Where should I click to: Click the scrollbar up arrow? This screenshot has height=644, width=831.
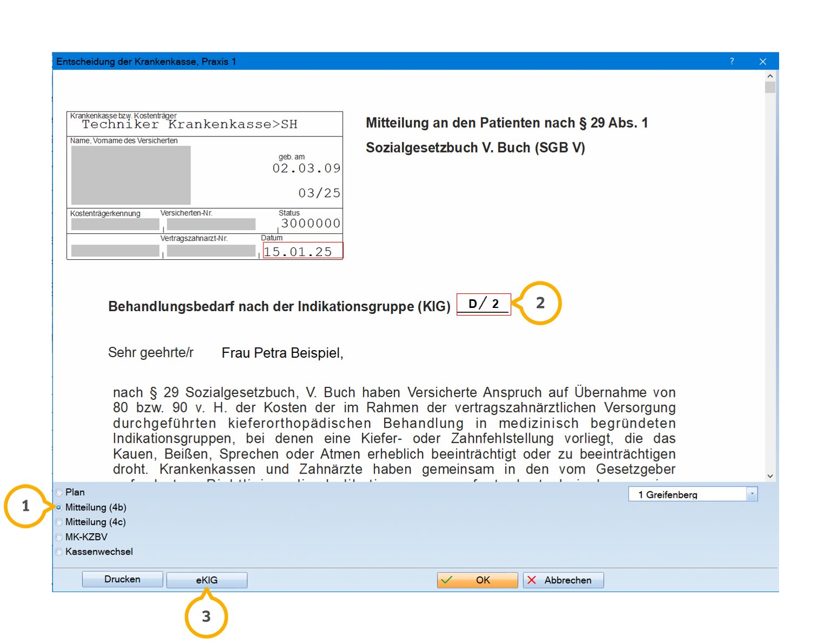coord(770,76)
